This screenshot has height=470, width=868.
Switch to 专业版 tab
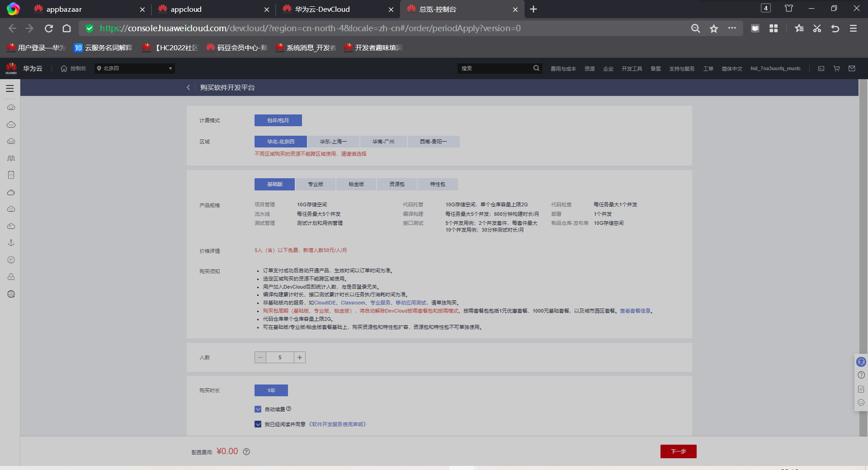point(316,184)
